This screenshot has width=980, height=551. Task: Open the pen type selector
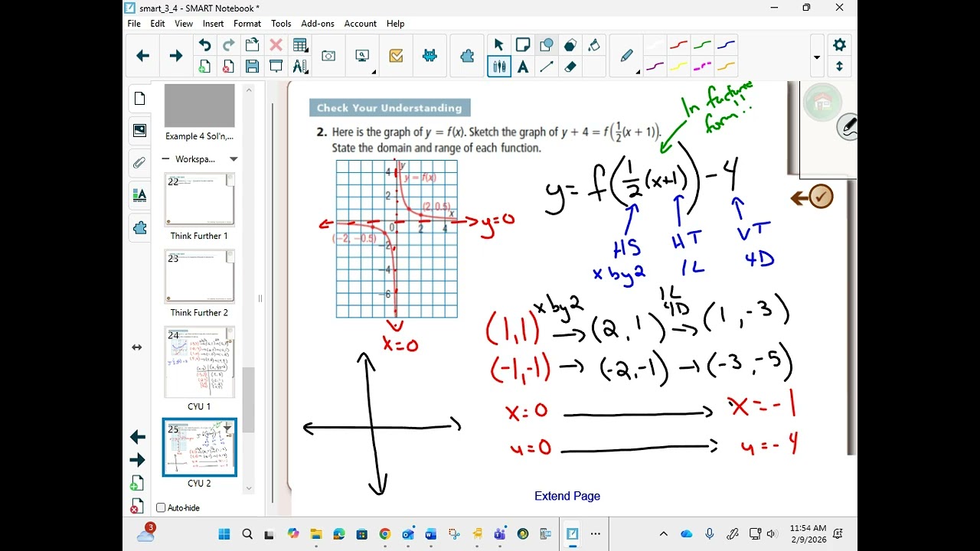[x=627, y=56]
